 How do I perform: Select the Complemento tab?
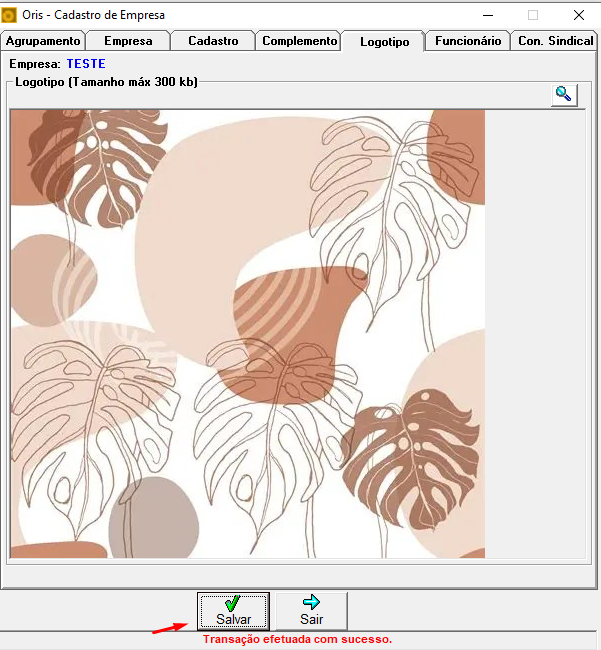click(299, 41)
